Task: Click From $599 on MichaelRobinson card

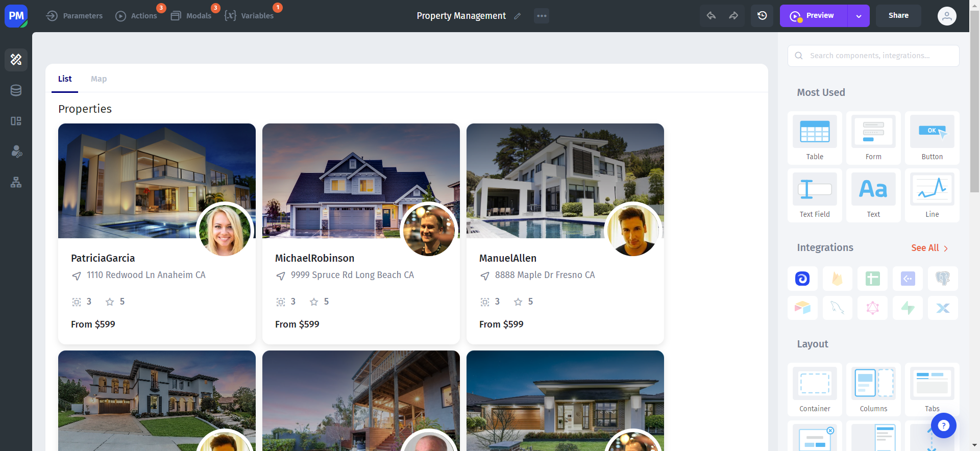Action: click(297, 324)
